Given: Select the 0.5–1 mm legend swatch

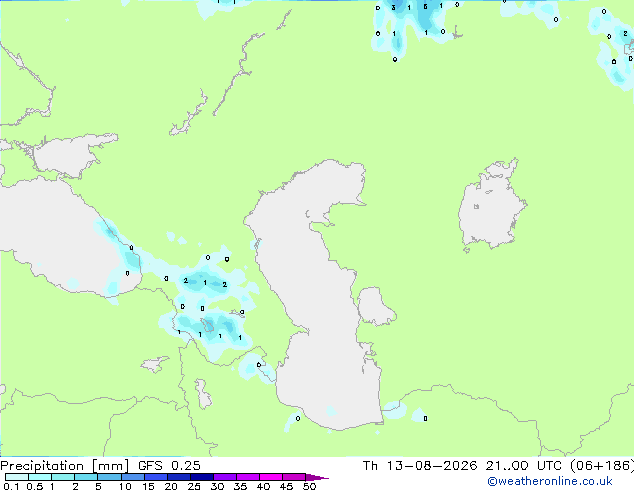Looking at the screenshot, I should coord(40,477).
